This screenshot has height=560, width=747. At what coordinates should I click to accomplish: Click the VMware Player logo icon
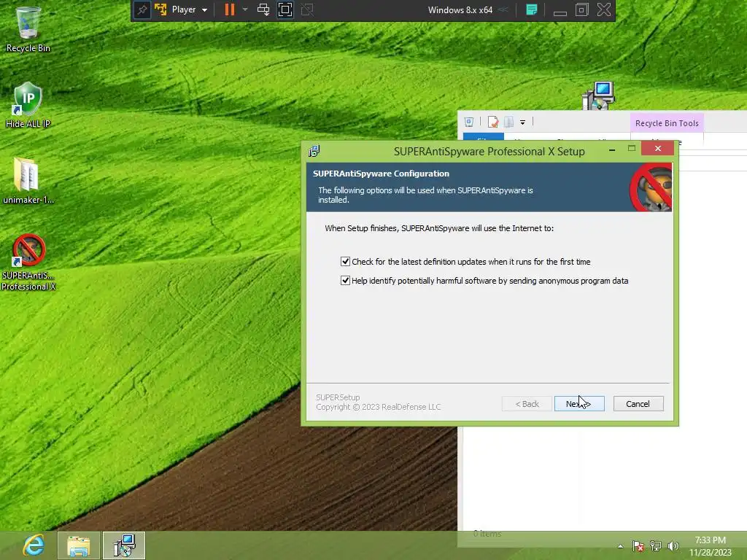pos(160,9)
